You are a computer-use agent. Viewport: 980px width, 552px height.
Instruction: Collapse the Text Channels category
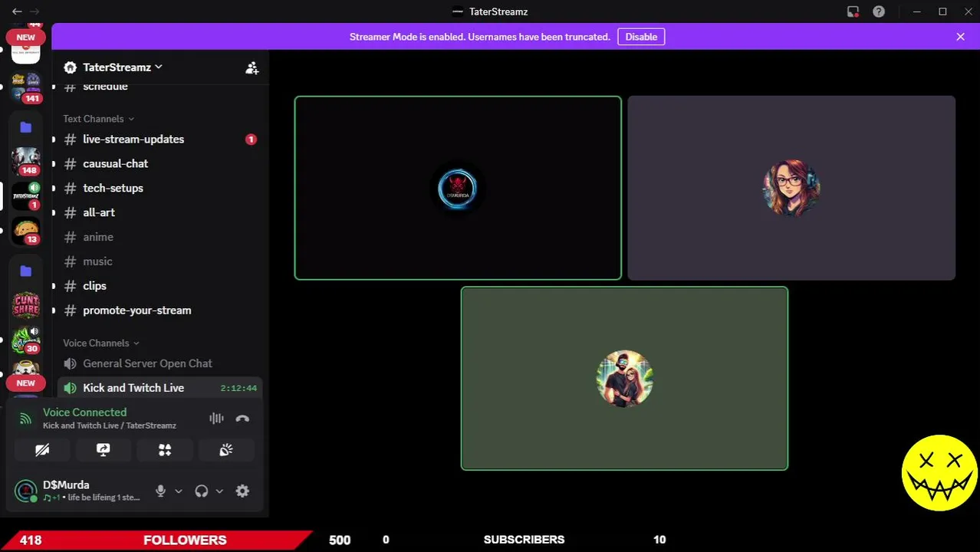click(x=98, y=119)
